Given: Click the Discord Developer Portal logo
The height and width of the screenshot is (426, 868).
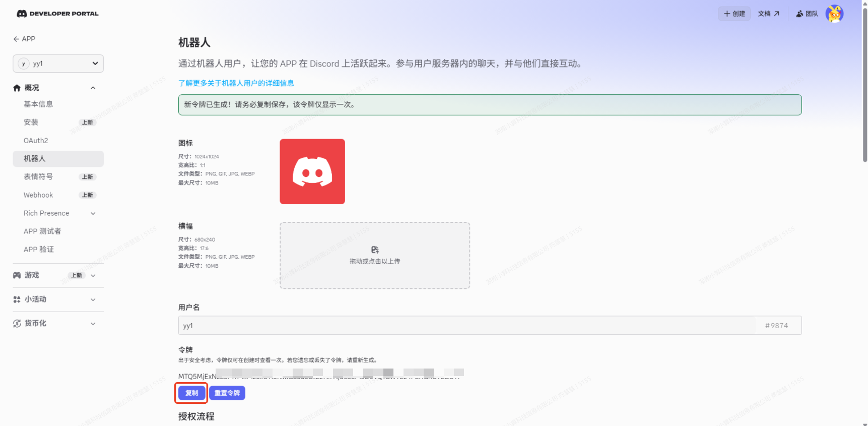Looking at the screenshot, I should tap(57, 14).
